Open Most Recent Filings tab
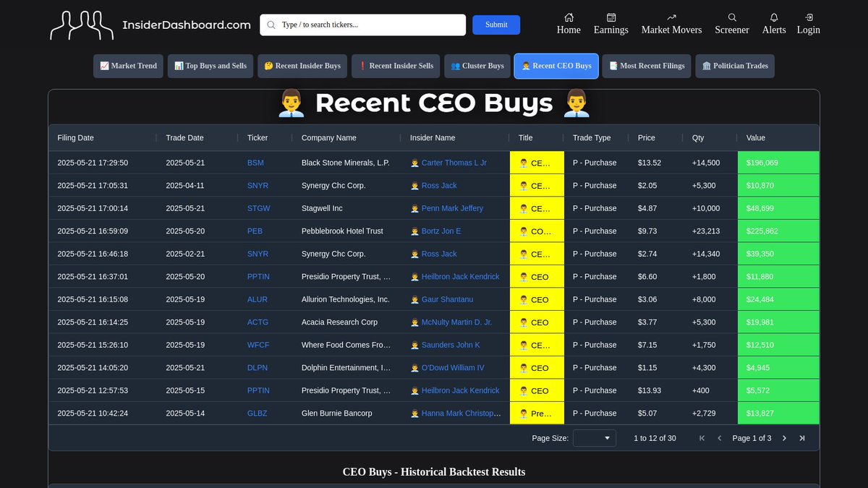Image resolution: width=868 pixels, height=488 pixels. (647, 66)
